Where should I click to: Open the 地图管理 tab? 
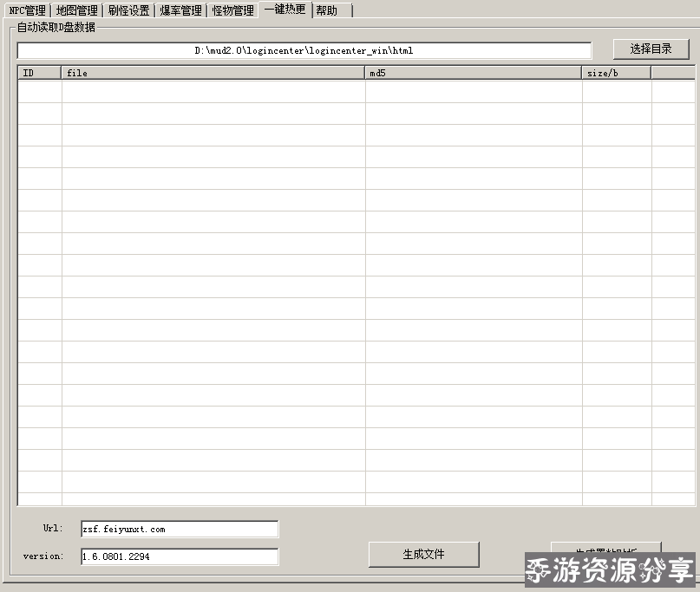76,10
